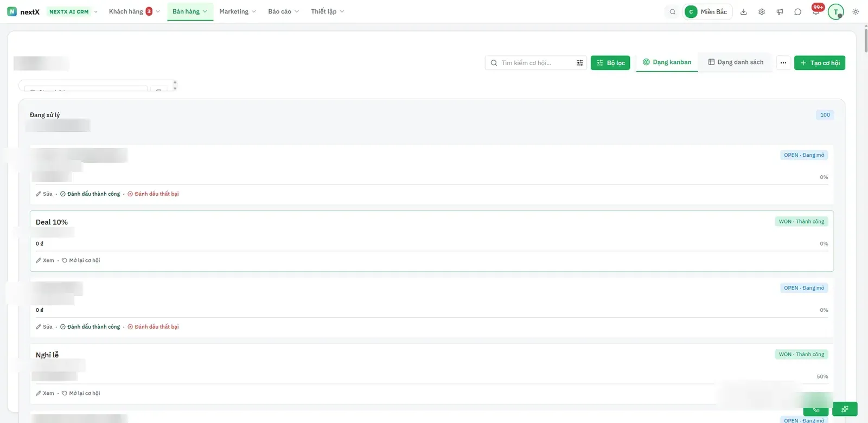This screenshot has width=868, height=423.
Task: Show notifications with the 99+ bell
Action: coord(816,10)
